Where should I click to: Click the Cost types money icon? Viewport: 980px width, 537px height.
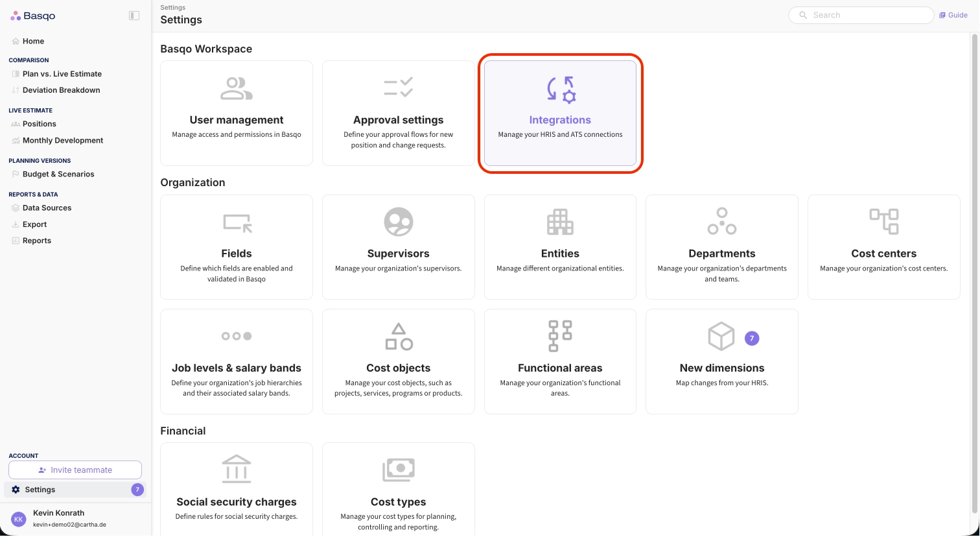(399, 470)
